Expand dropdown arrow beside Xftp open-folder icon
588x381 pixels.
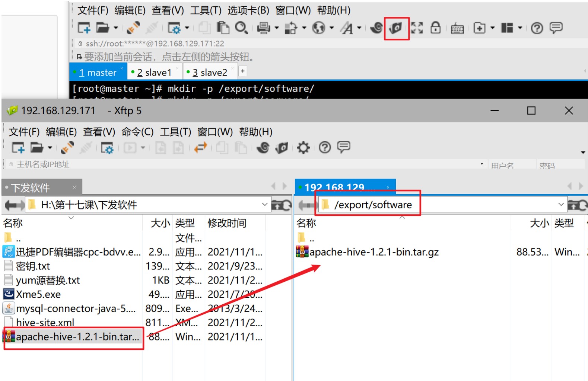(x=50, y=148)
